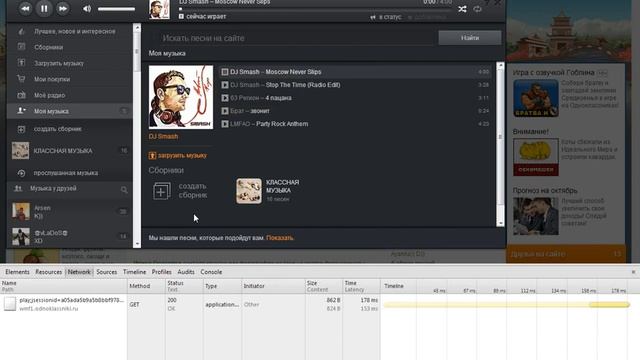Screen dimensions: 640x360
Task: Play the 'Брат – звонит' track
Action: [224, 111]
